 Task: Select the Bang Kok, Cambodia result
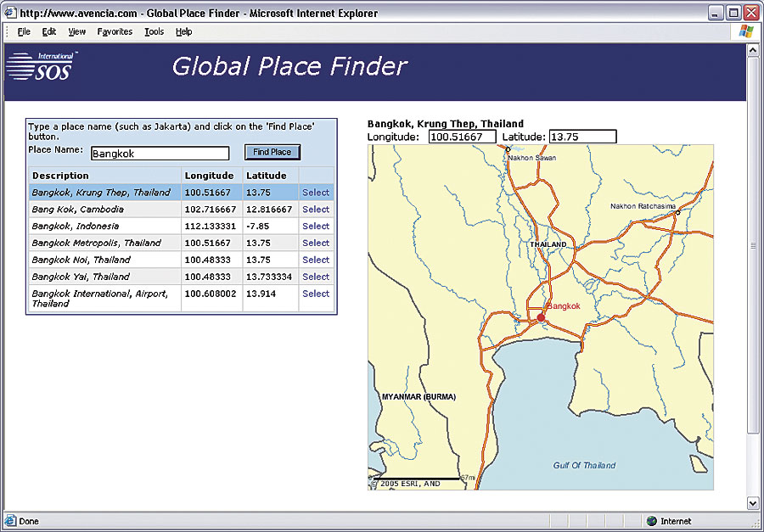316,209
